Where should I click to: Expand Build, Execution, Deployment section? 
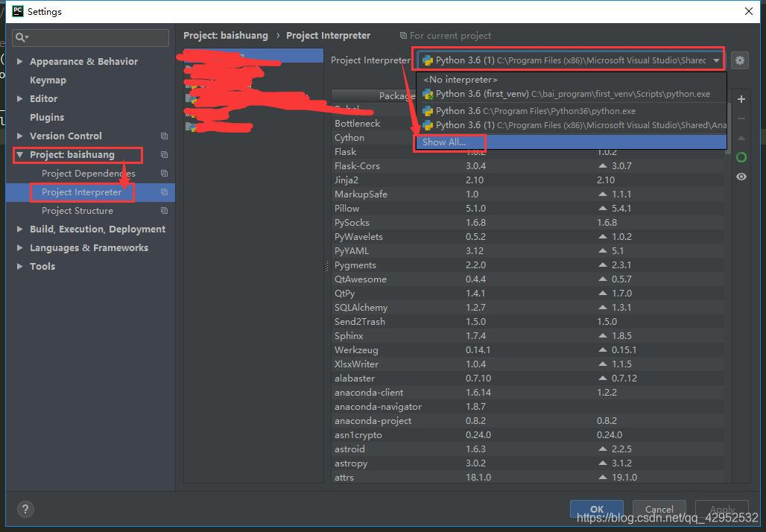pos(19,229)
